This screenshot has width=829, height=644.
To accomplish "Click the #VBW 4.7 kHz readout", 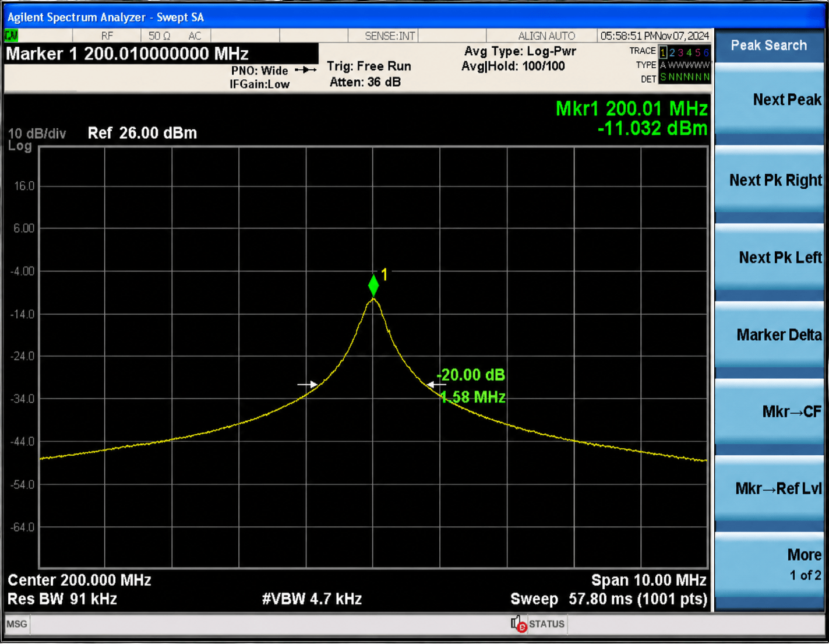I will [x=312, y=599].
